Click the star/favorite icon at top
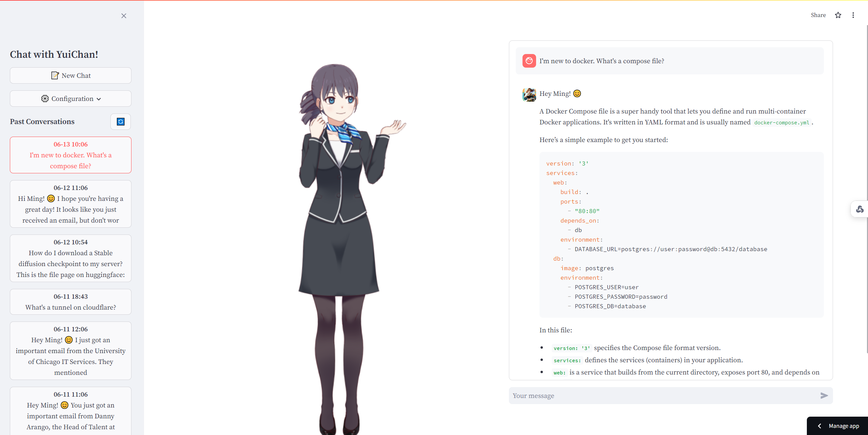 (x=838, y=15)
